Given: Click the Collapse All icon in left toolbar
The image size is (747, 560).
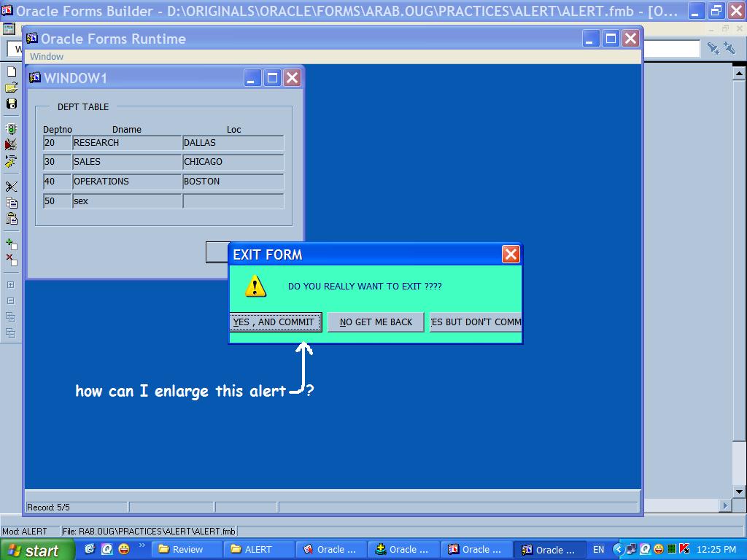Looking at the screenshot, I should coord(11,333).
